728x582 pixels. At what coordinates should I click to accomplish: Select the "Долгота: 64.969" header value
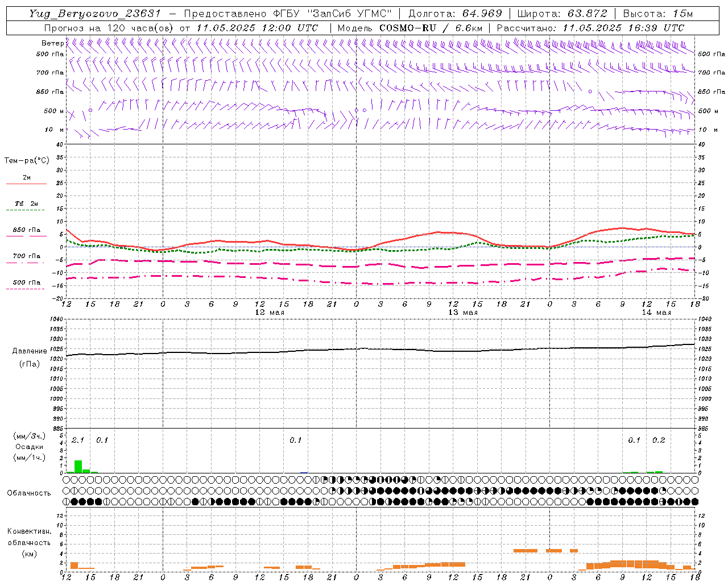point(456,14)
